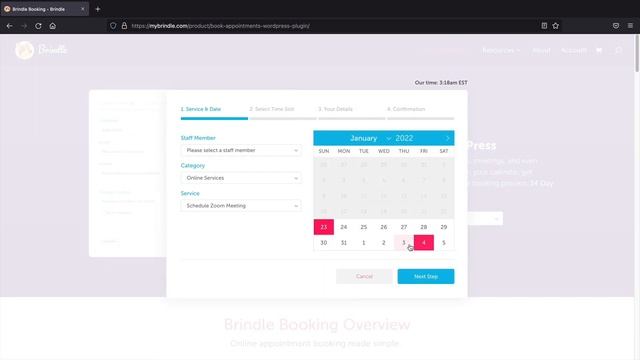
Task: Click the Brindle logo in the header
Action: [41, 50]
